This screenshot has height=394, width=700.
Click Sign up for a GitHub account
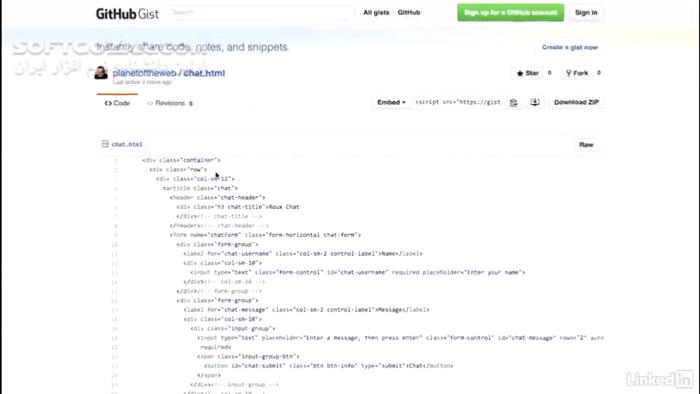(510, 12)
